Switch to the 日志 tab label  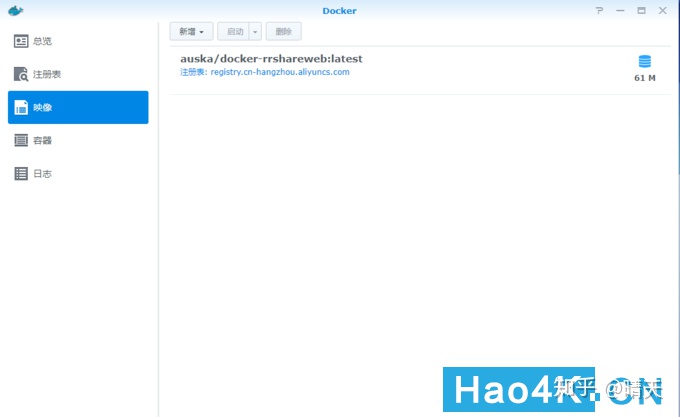42,173
